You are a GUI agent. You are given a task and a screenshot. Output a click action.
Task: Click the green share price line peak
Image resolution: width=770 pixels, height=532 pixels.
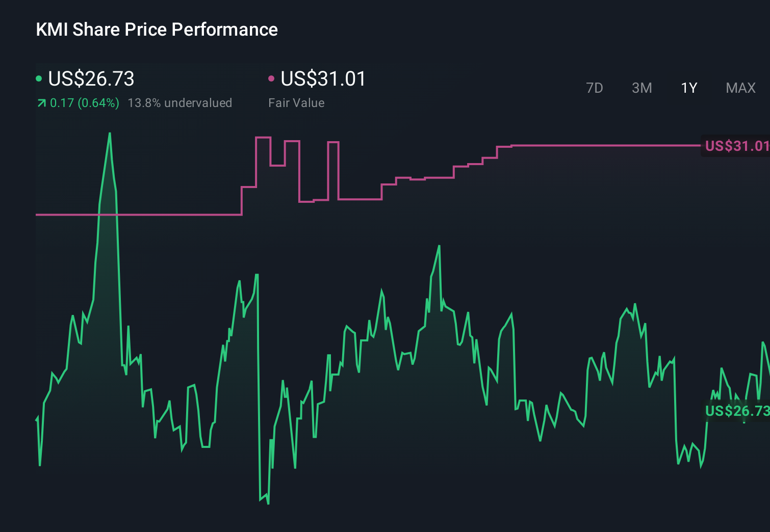[110, 134]
